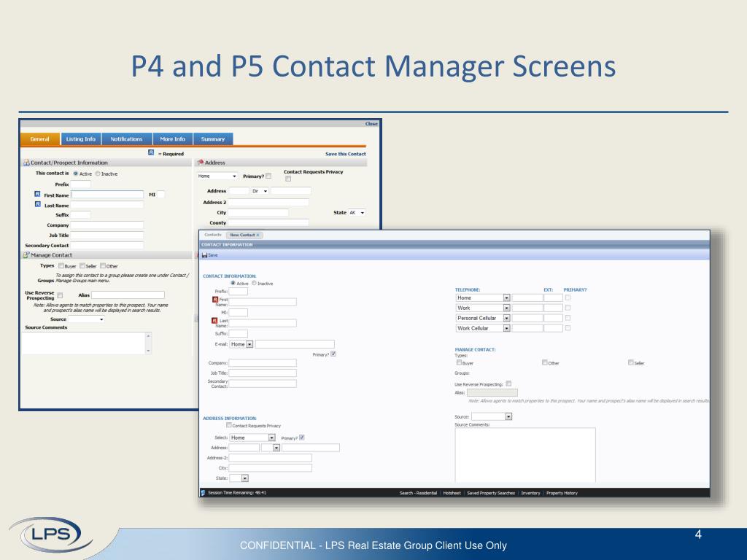Select the Contacts tab in front window
This screenshot has width=747, height=560.
pyautogui.click(x=213, y=235)
